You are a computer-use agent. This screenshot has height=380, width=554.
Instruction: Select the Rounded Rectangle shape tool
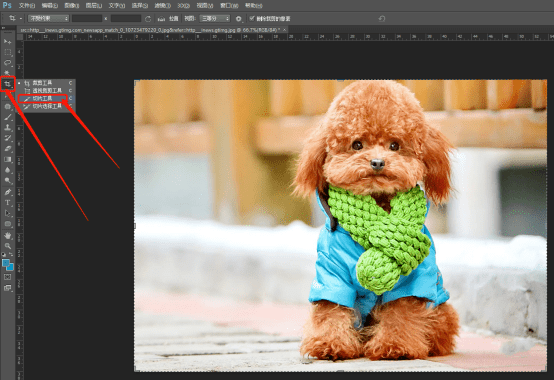[7, 224]
